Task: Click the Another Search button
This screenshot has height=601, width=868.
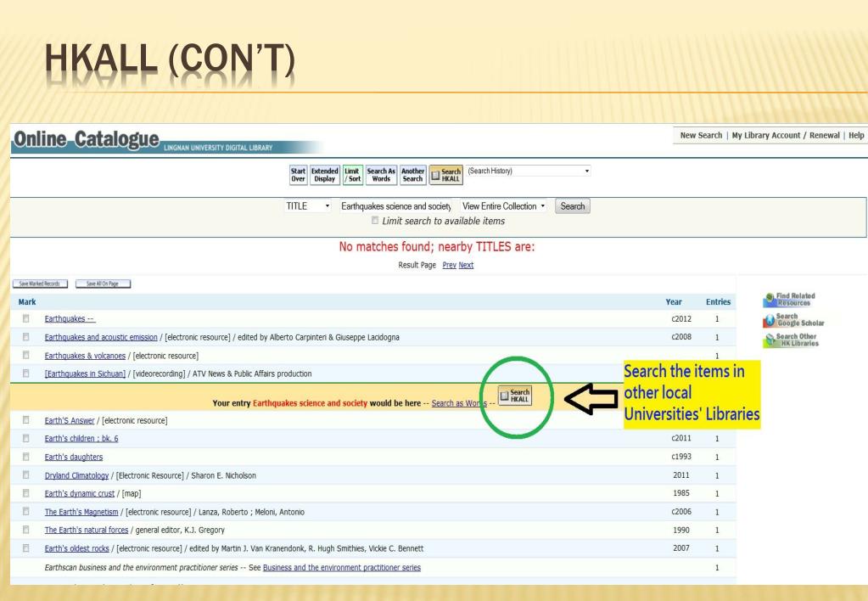Action: click(413, 175)
